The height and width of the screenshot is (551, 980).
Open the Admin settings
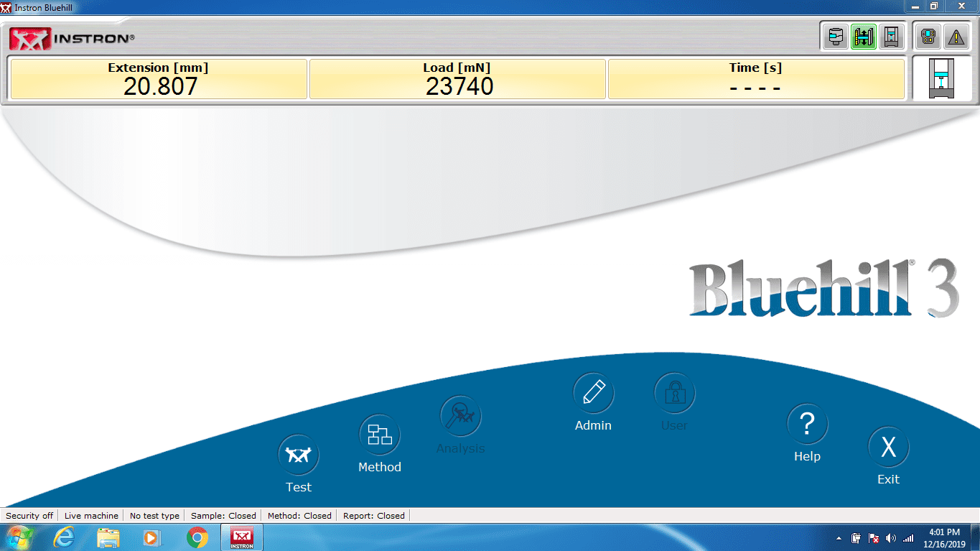pos(593,393)
